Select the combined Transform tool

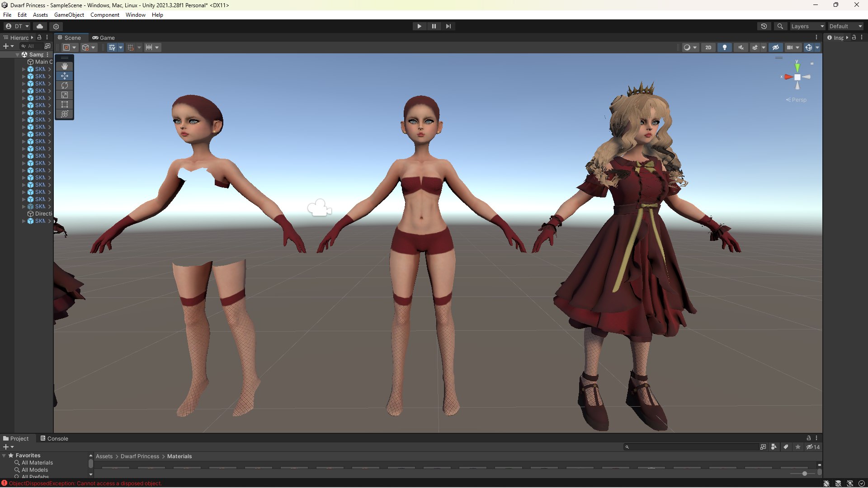pyautogui.click(x=65, y=114)
